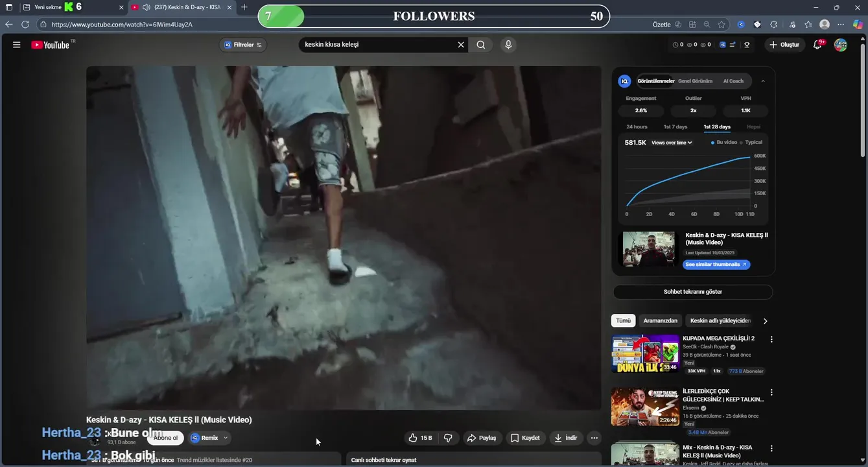868x467 pixels.
Task: Close the Yeni sekme browser tab
Action: pos(121,7)
